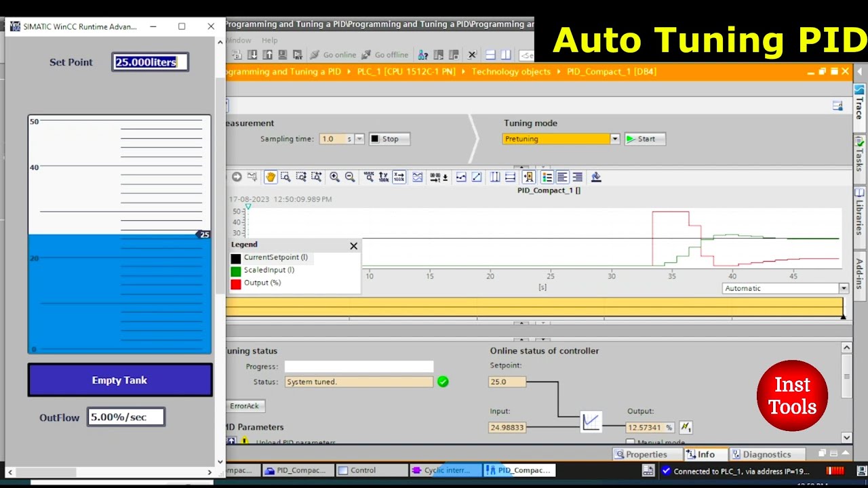
Task: Click the linear interpolation display icon
Action: click(x=476, y=177)
